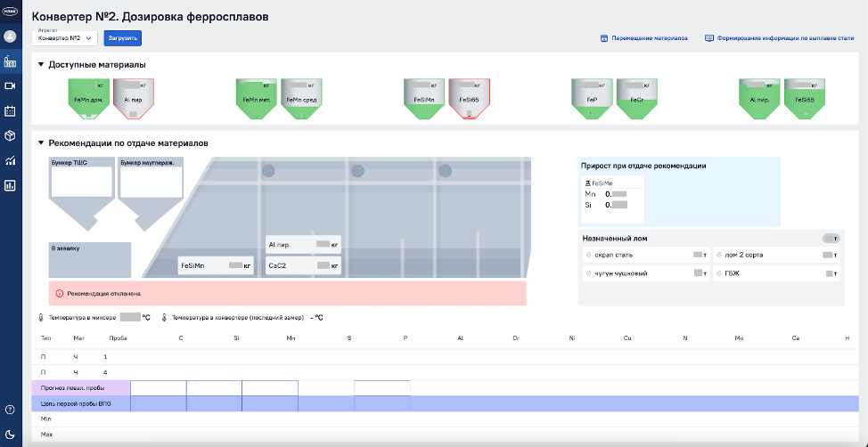Open the bar chart reports icon
Image resolution: width=868 pixels, height=447 pixels.
point(11,186)
